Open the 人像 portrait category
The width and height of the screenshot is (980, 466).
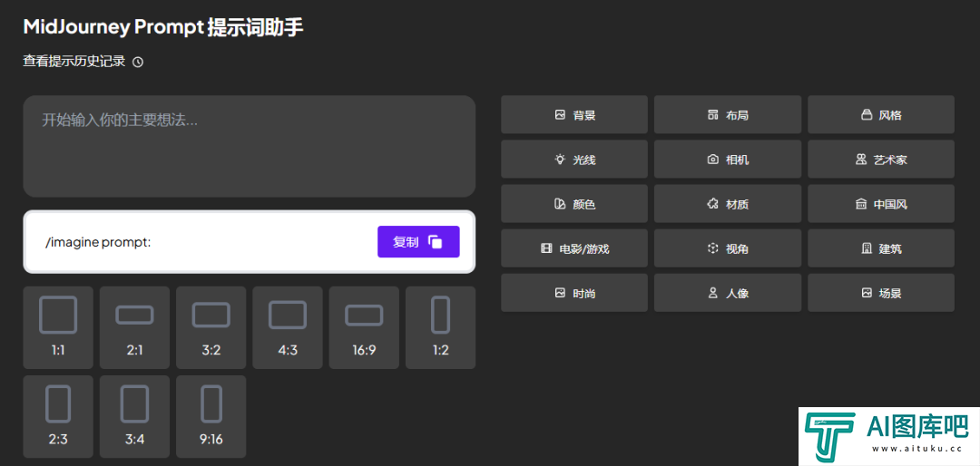(728, 293)
